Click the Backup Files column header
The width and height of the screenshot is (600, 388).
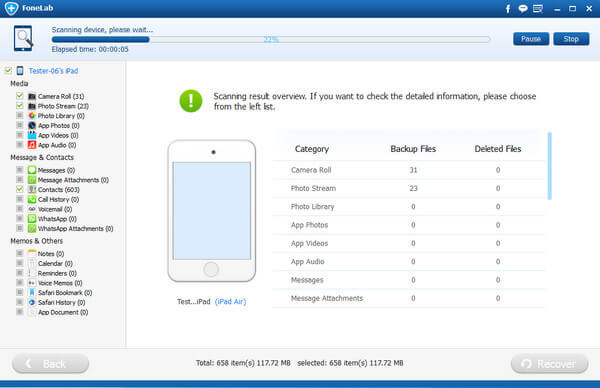[413, 149]
